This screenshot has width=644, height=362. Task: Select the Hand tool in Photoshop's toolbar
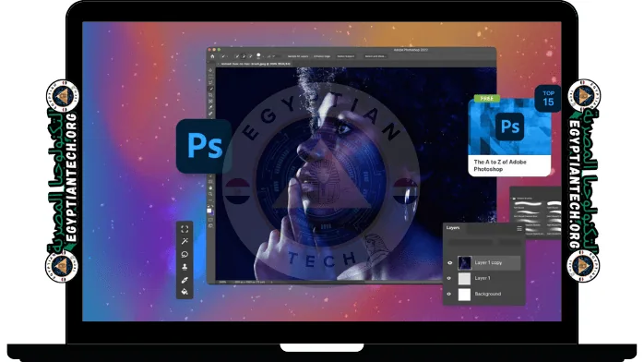click(210, 187)
